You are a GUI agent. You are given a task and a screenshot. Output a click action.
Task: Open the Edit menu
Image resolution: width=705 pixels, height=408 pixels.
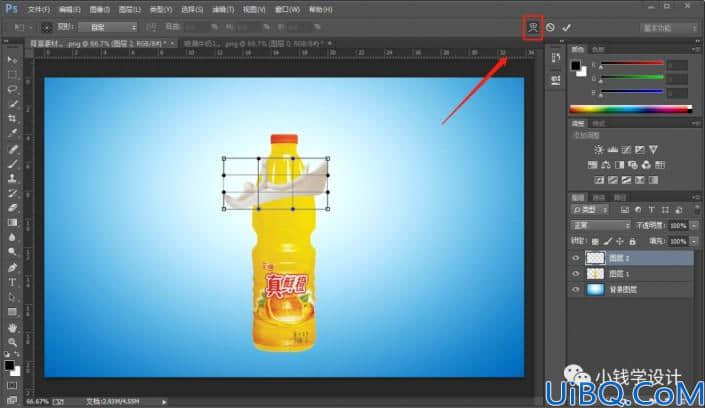pyautogui.click(x=70, y=9)
